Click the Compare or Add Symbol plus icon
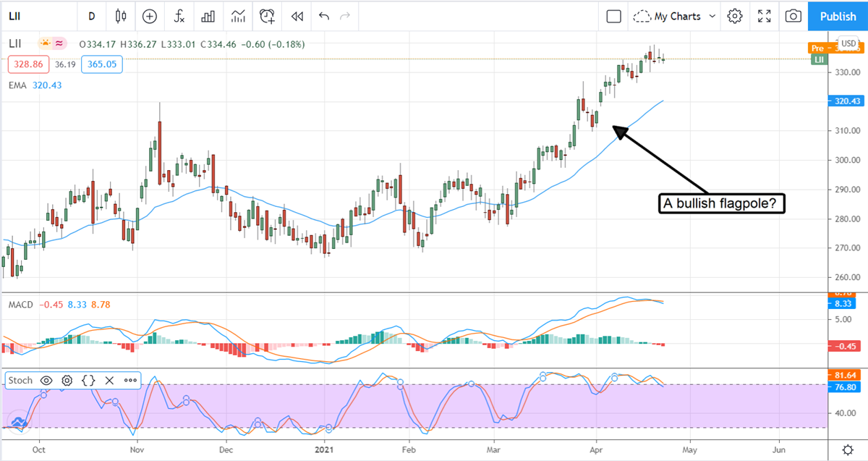This screenshot has height=461, width=868. [x=150, y=16]
